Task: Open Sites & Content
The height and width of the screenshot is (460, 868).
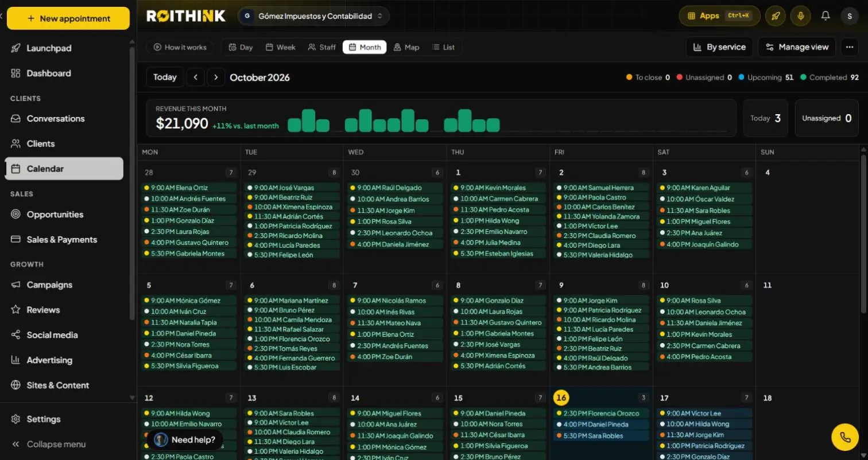Action: tap(64, 385)
